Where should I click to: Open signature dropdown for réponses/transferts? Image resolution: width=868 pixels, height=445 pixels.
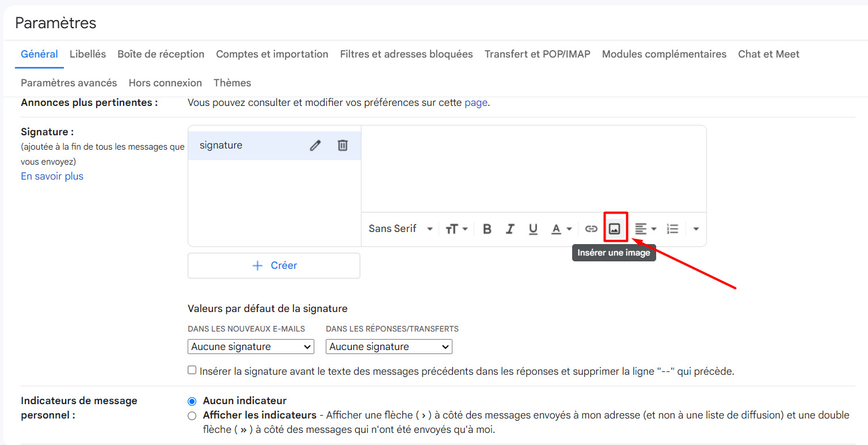point(389,347)
